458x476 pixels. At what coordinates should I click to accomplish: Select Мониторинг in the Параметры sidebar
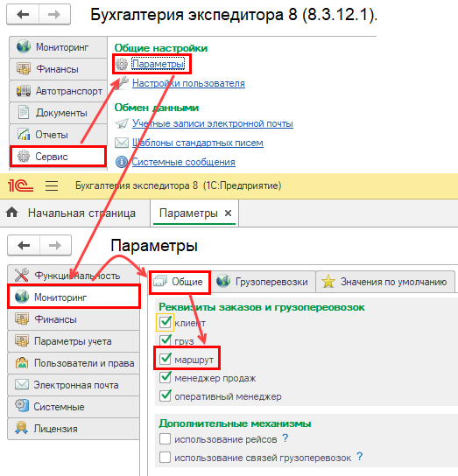point(74,297)
